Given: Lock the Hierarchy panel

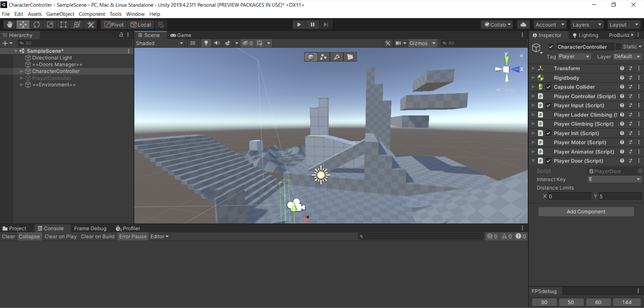Looking at the screenshot, I should coord(121,35).
